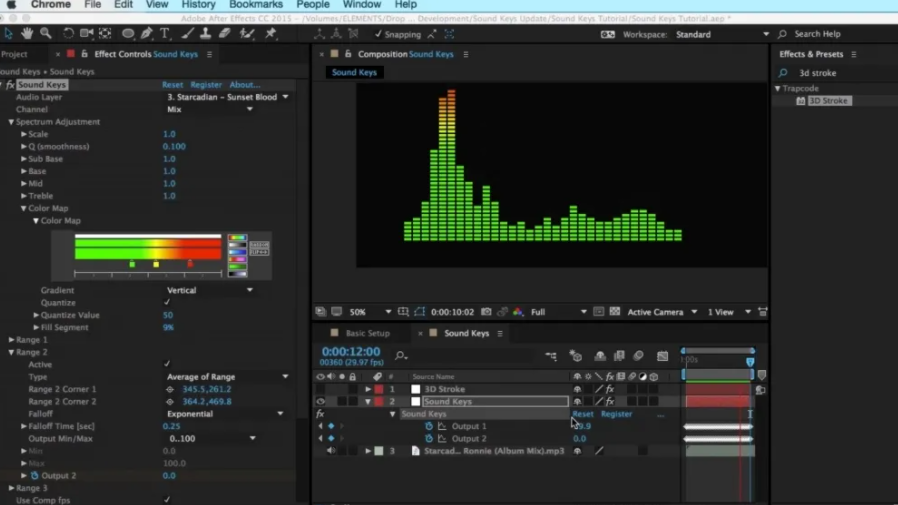Click the green color map stop

point(132,264)
